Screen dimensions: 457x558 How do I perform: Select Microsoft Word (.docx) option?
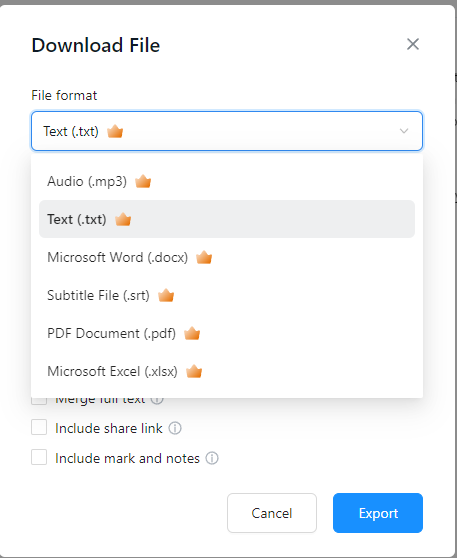227,257
